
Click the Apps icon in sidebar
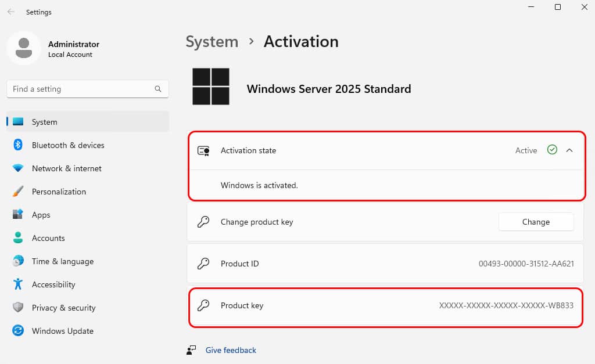(18, 214)
